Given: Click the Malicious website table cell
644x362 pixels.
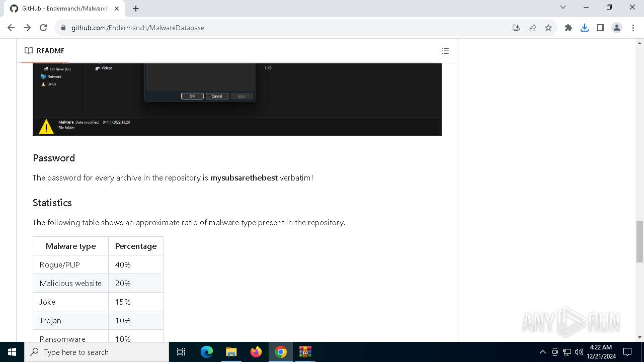Looking at the screenshot, I should pos(70,283).
